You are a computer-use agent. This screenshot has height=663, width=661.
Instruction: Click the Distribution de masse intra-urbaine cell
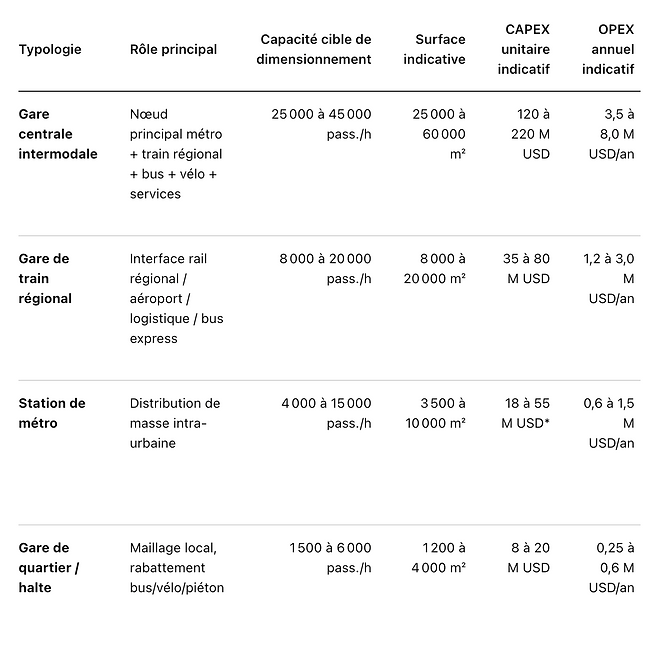tap(175, 423)
